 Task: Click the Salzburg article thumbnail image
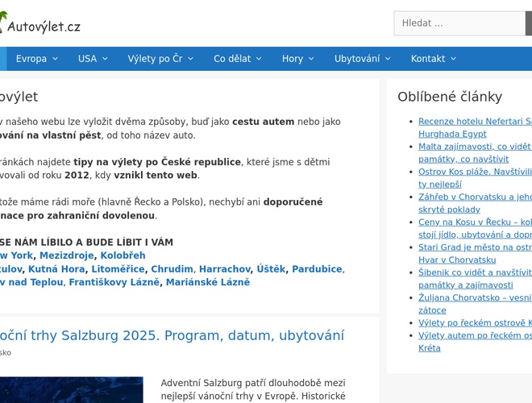pyautogui.click(x=71, y=389)
